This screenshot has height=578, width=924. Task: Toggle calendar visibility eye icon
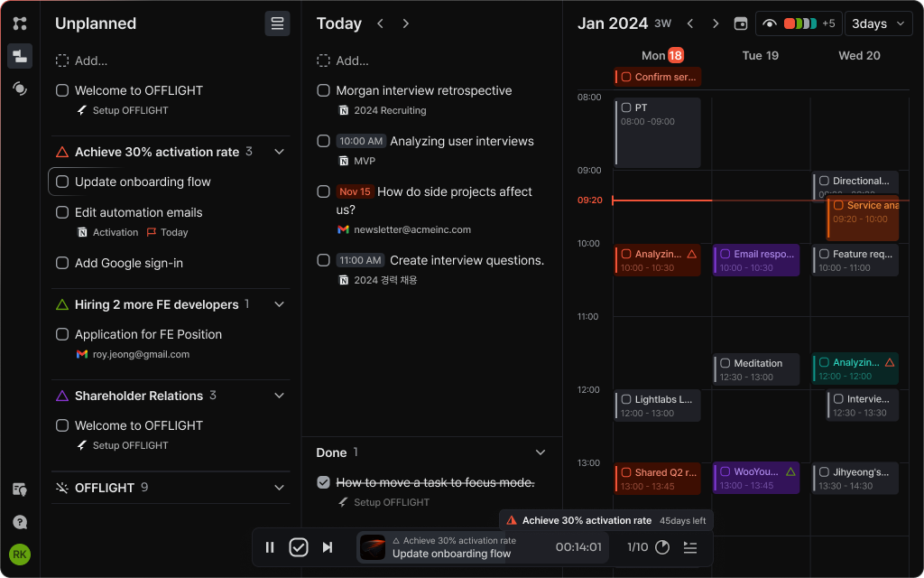pos(769,23)
